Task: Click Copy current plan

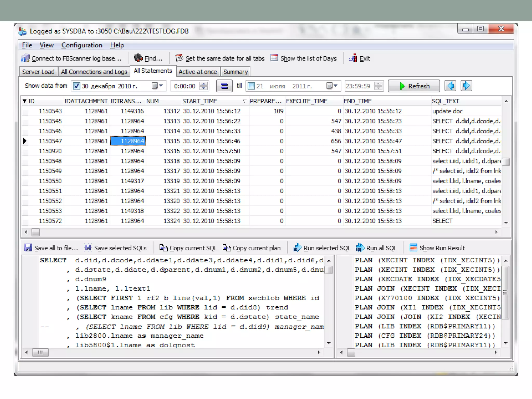Action: pyautogui.click(x=252, y=248)
